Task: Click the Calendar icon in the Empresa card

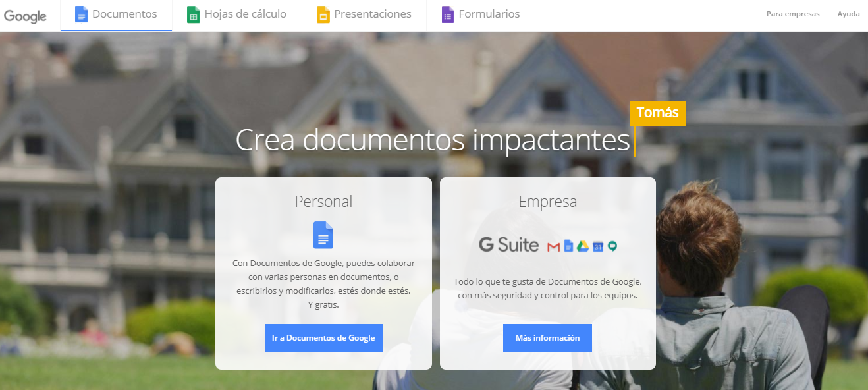Action: point(598,247)
